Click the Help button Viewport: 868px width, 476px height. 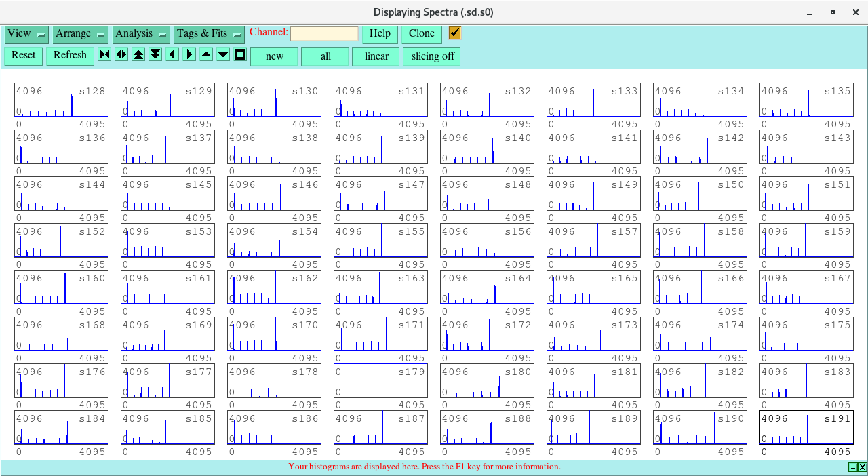(x=380, y=34)
